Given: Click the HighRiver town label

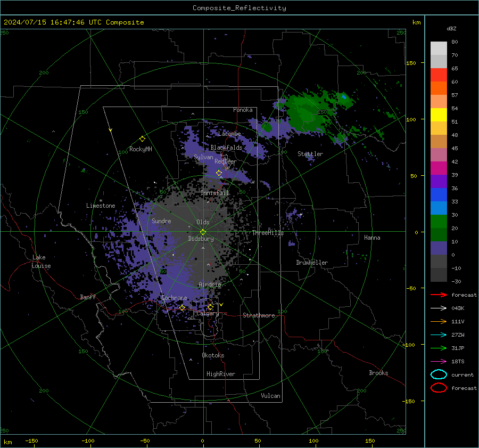Looking at the screenshot, I should coord(221,374).
